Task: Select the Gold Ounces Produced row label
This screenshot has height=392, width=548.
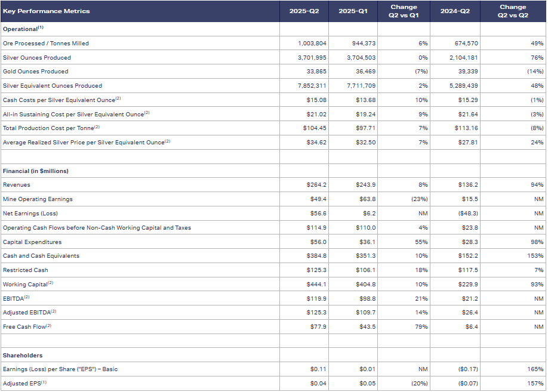Action: point(35,72)
